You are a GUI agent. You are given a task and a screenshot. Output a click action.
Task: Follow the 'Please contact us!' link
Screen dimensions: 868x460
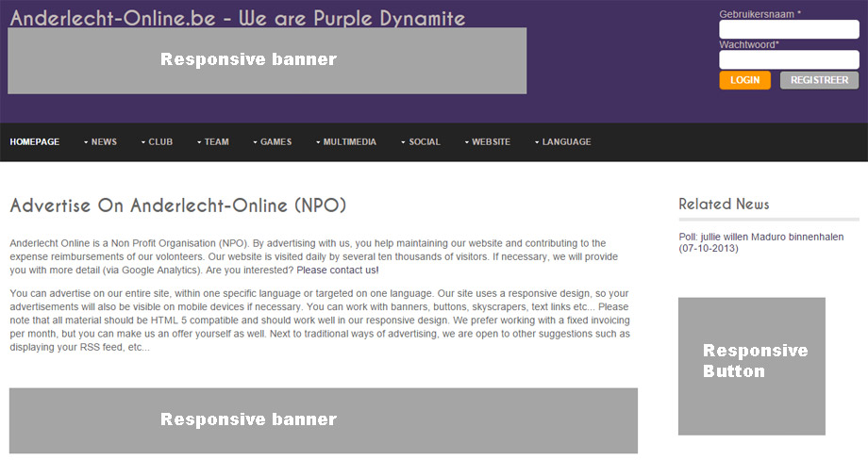point(338,271)
